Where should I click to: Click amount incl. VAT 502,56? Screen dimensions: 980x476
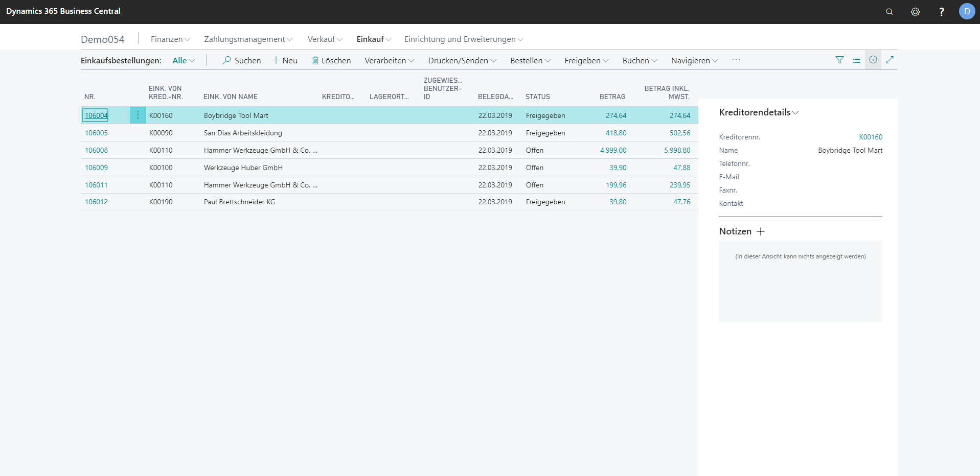tap(680, 133)
